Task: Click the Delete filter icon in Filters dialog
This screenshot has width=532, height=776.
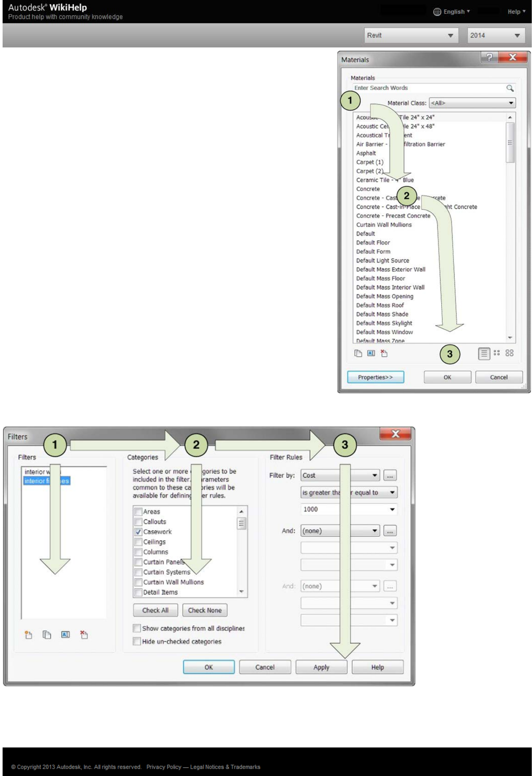Action: point(84,635)
